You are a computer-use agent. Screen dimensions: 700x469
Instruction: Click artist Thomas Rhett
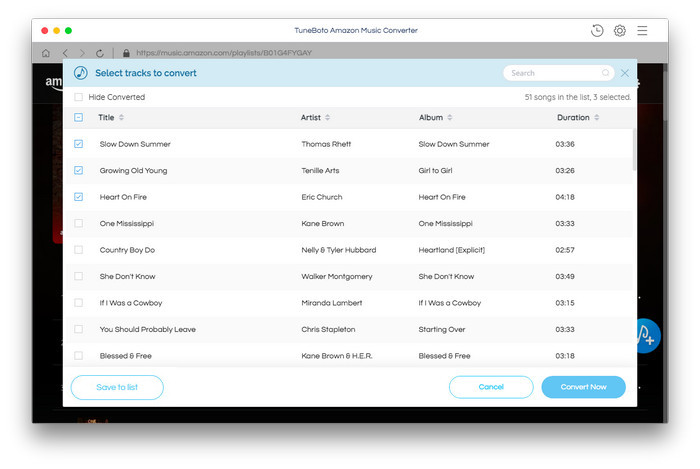point(326,144)
